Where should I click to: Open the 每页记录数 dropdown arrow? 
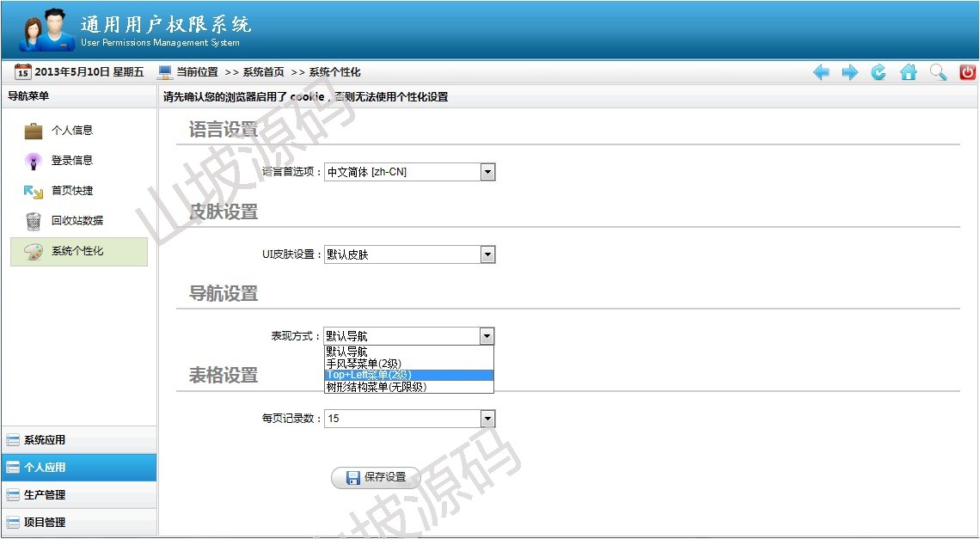(x=487, y=419)
